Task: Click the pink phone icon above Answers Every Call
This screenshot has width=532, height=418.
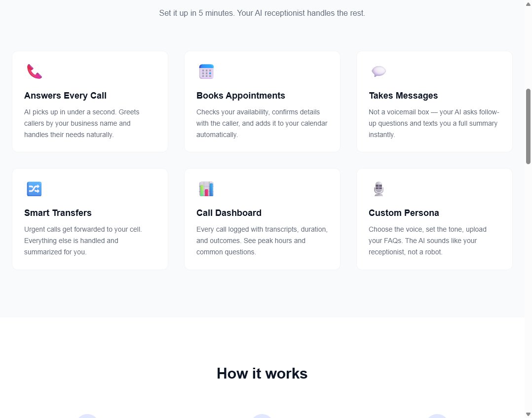Action: (34, 71)
